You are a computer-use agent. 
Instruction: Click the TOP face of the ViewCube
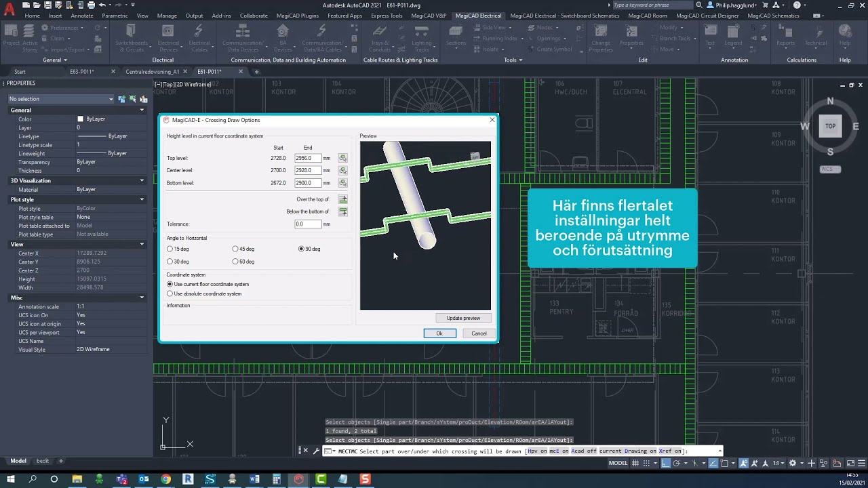pos(831,126)
